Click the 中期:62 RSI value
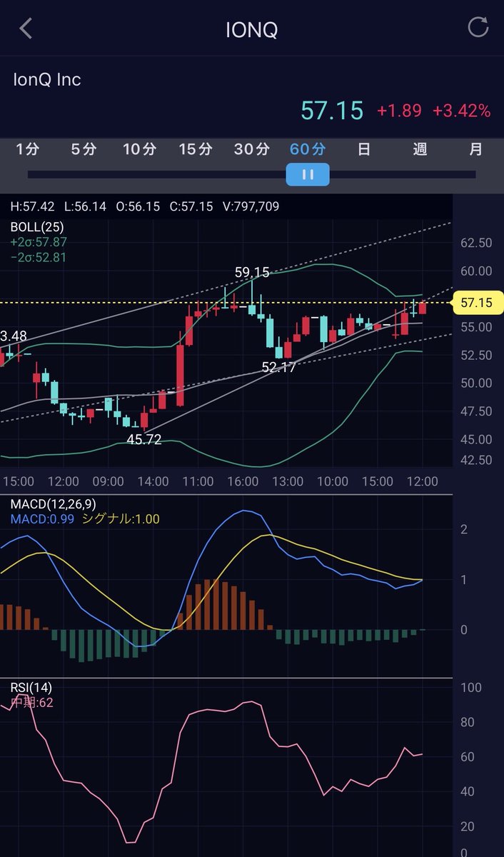Viewport: 504px width, 857px height. point(31,703)
